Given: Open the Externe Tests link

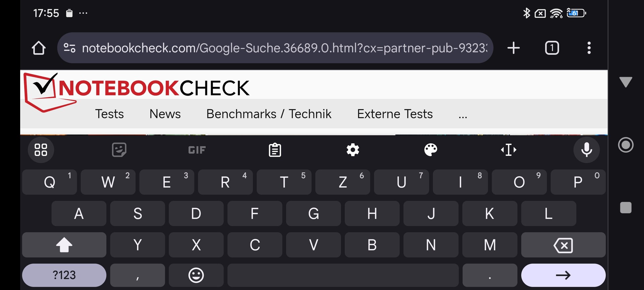Looking at the screenshot, I should click(x=395, y=114).
